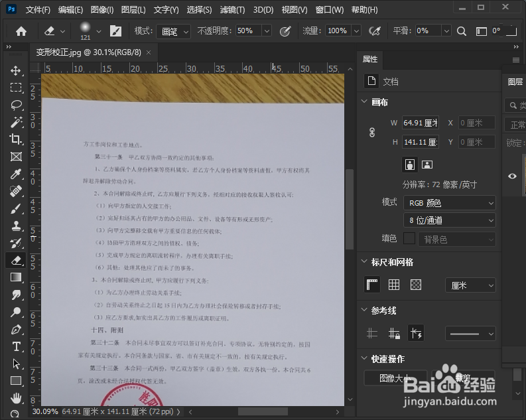Open the flow 100% dropdown arrow

click(x=356, y=31)
